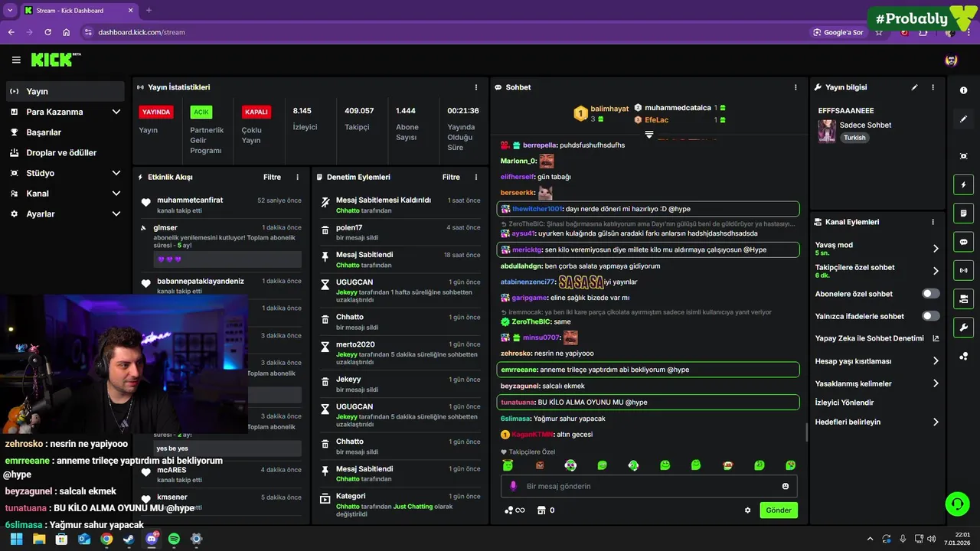Open the emoji picker in message box
980x551 pixels.
point(786,486)
